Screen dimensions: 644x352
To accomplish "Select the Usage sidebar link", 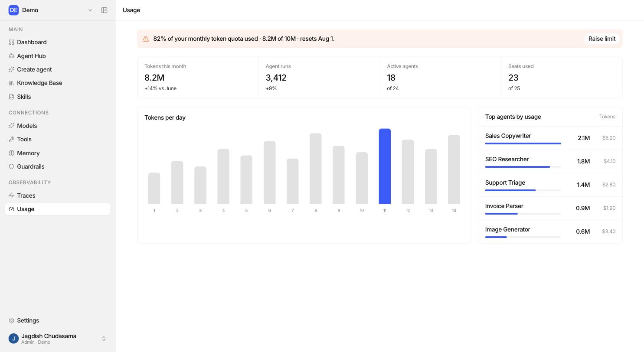I will pyautogui.click(x=58, y=209).
